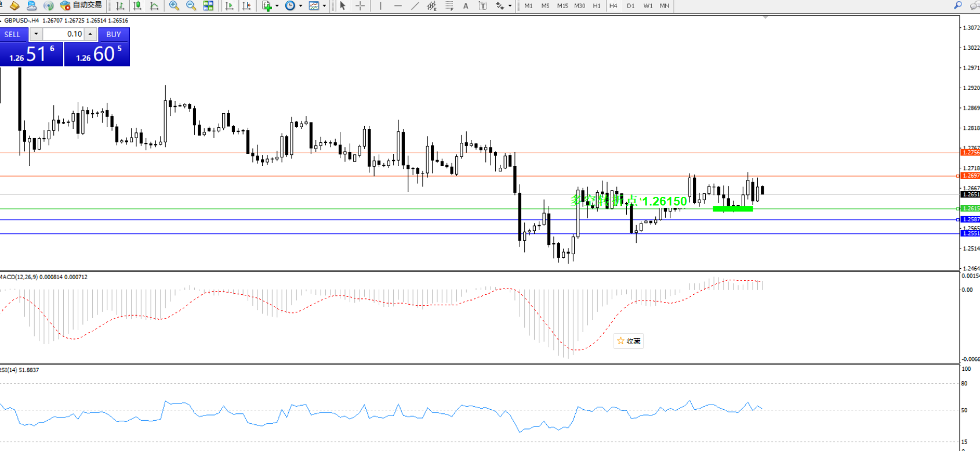Viewport: 980px width, 451px height.
Task: Toggle chart auto scroll
Action: 229,6
